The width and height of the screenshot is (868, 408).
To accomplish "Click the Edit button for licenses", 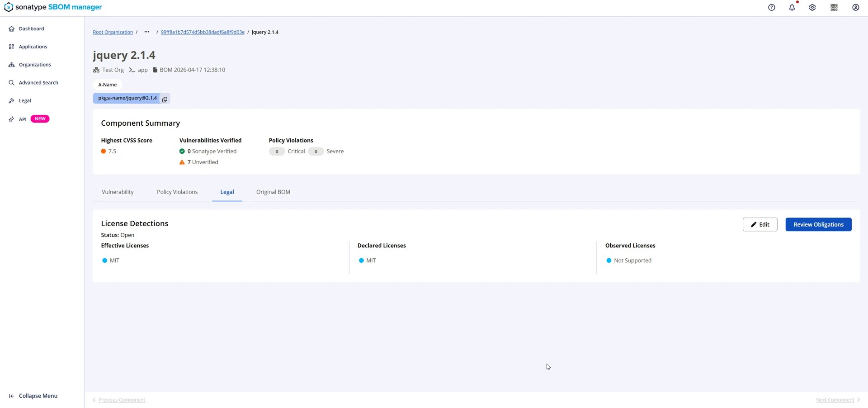I will 760,225.
